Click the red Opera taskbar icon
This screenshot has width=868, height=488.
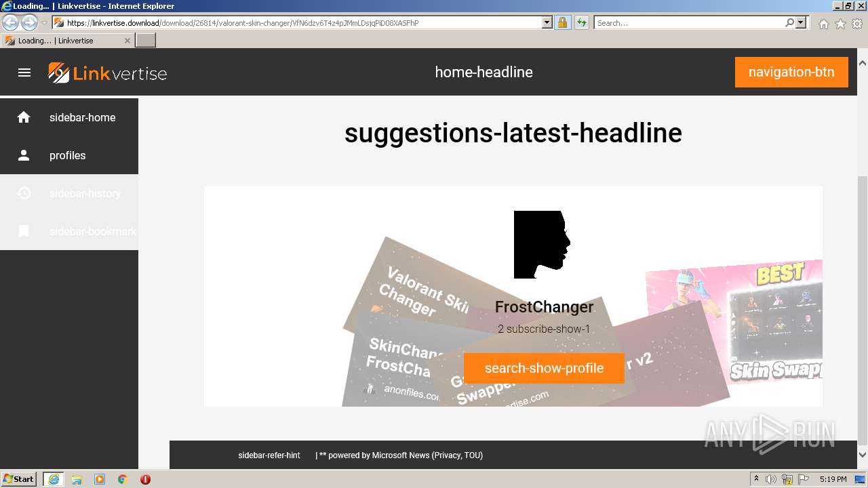[145, 479]
